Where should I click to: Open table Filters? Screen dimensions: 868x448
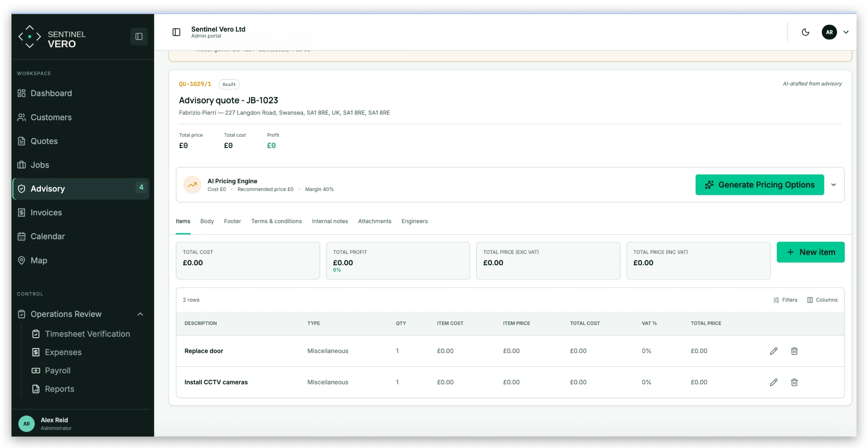point(785,300)
